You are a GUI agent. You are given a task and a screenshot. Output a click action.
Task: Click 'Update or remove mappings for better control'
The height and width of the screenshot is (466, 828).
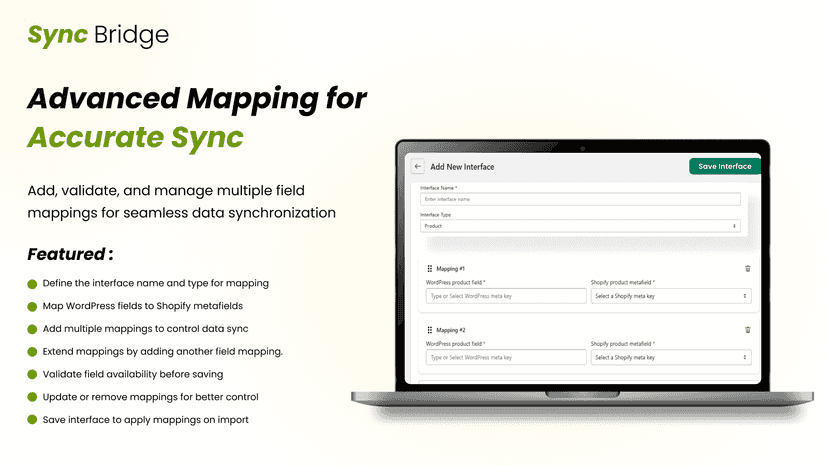coord(150,397)
